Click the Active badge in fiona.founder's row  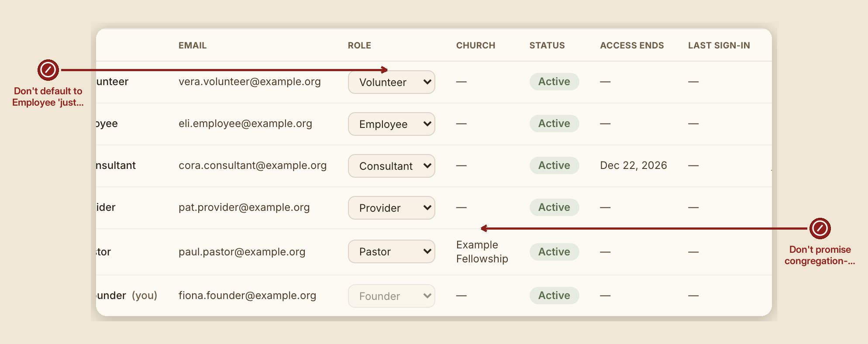(x=554, y=296)
